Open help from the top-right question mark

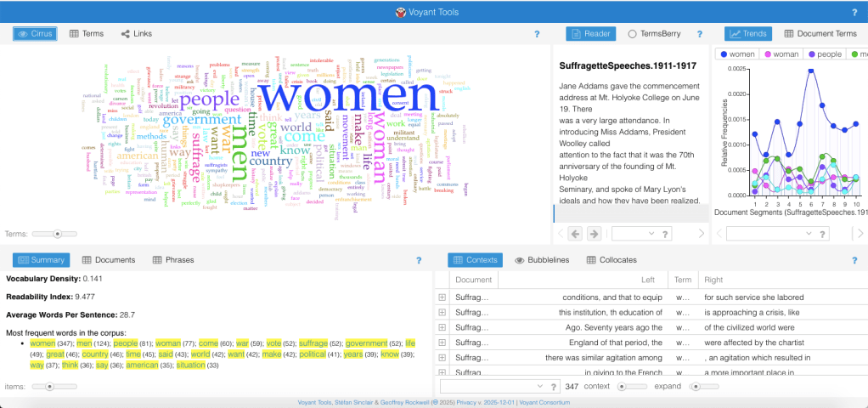854,12
